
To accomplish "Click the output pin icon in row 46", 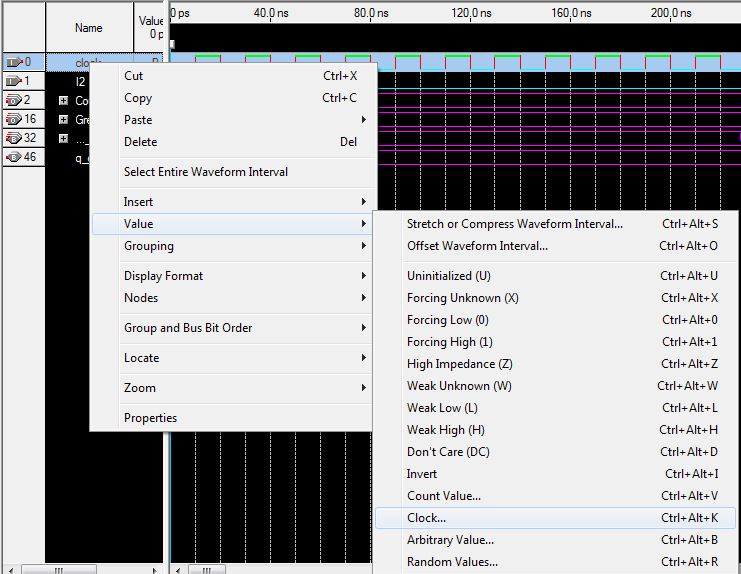I will click(14, 157).
